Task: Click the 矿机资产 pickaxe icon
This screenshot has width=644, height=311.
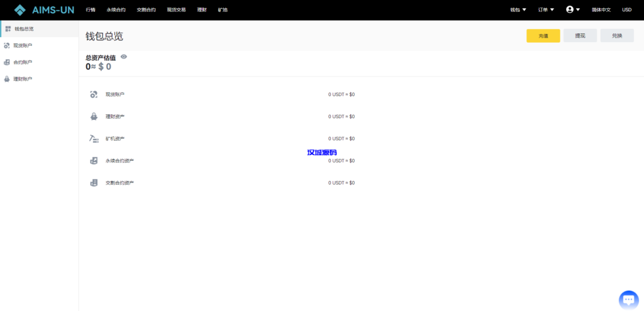Action: click(94, 138)
